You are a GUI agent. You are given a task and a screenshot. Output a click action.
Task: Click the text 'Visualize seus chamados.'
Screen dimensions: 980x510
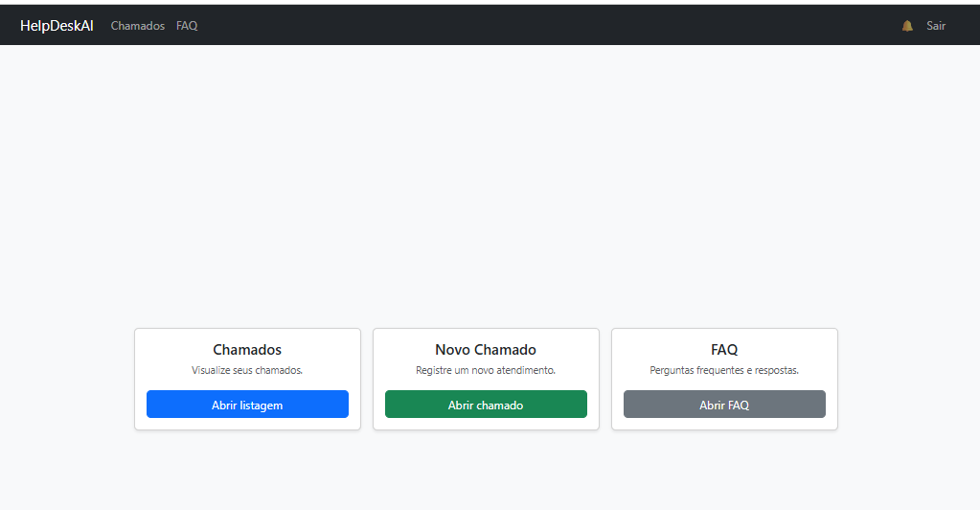247,370
